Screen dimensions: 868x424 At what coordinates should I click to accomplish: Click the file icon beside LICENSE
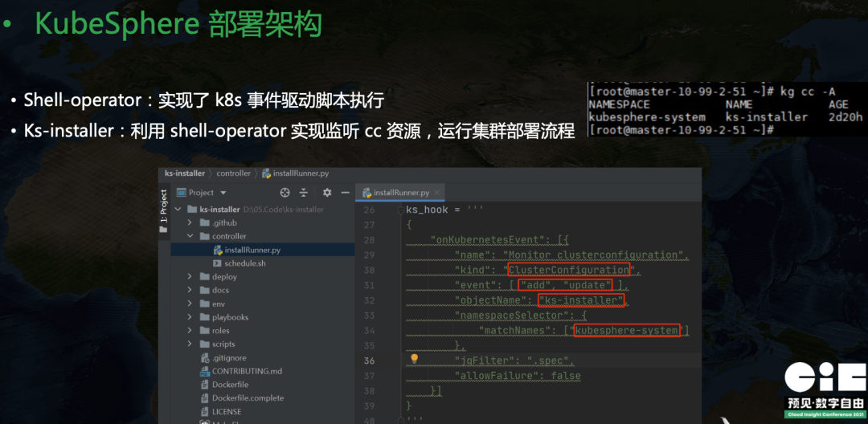coord(204,411)
